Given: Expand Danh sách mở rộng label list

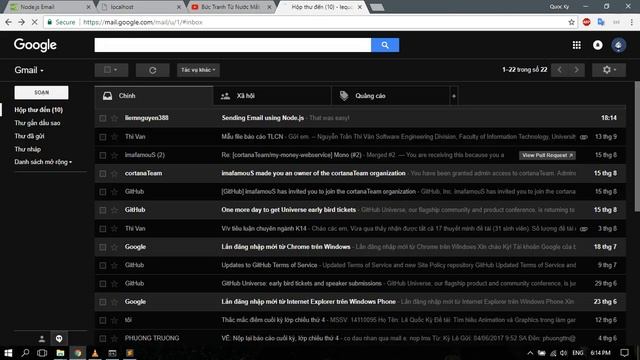Looking at the screenshot, I should point(43,162).
